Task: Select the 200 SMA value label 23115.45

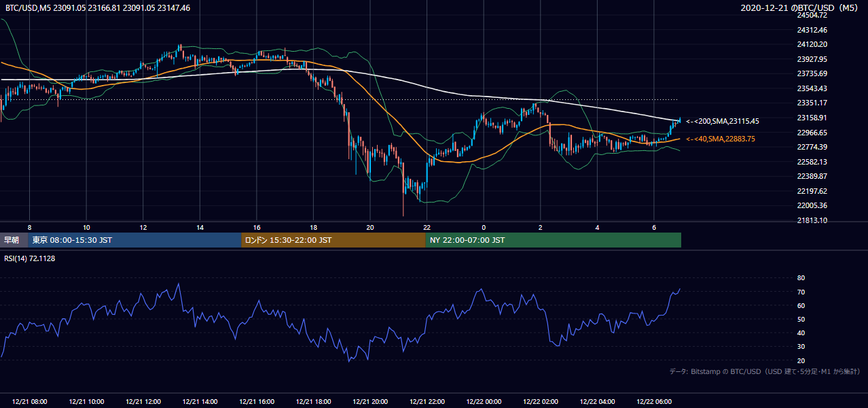Action: pyautogui.click(x=723, y=121)
